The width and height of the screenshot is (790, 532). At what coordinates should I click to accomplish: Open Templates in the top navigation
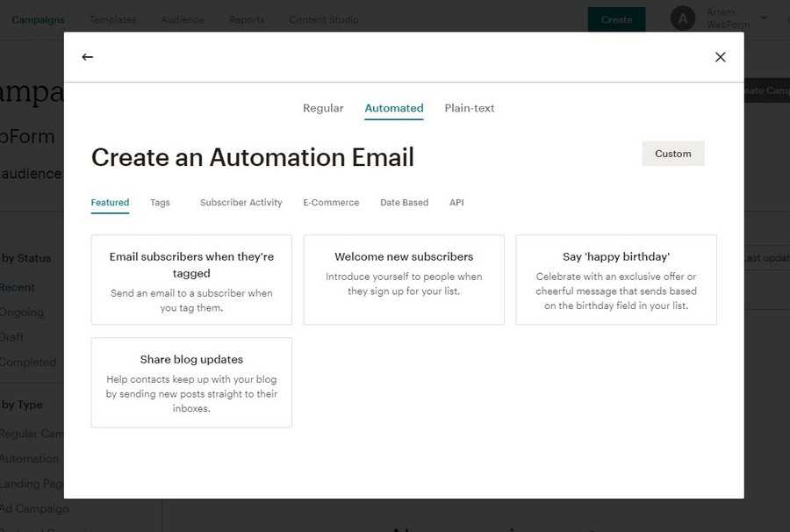112,19
